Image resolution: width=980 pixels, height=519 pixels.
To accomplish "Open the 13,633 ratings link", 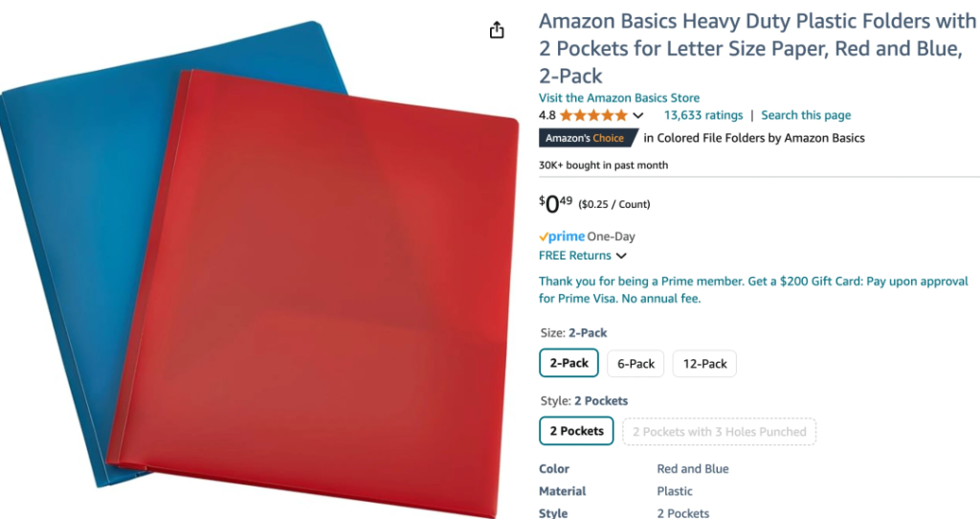I will click(x=703, y=115).
